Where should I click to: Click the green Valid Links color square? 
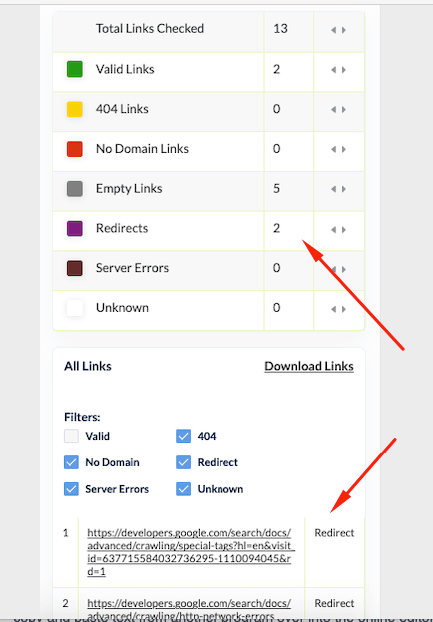coord(75,69)
